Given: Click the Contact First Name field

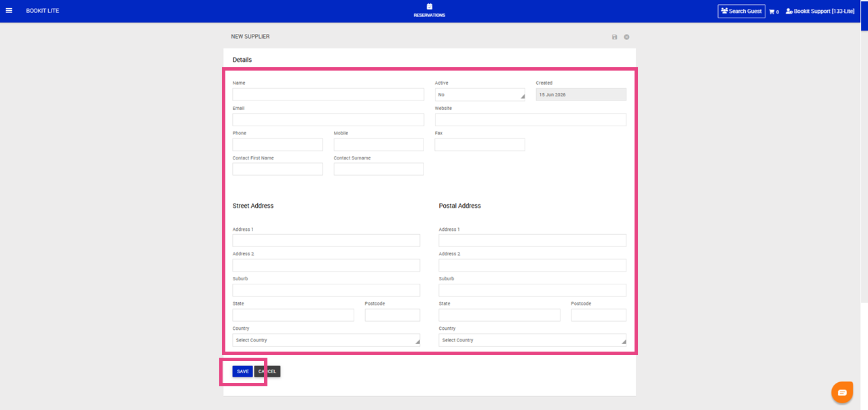Looking at the screenshot, I should (278, 169).
